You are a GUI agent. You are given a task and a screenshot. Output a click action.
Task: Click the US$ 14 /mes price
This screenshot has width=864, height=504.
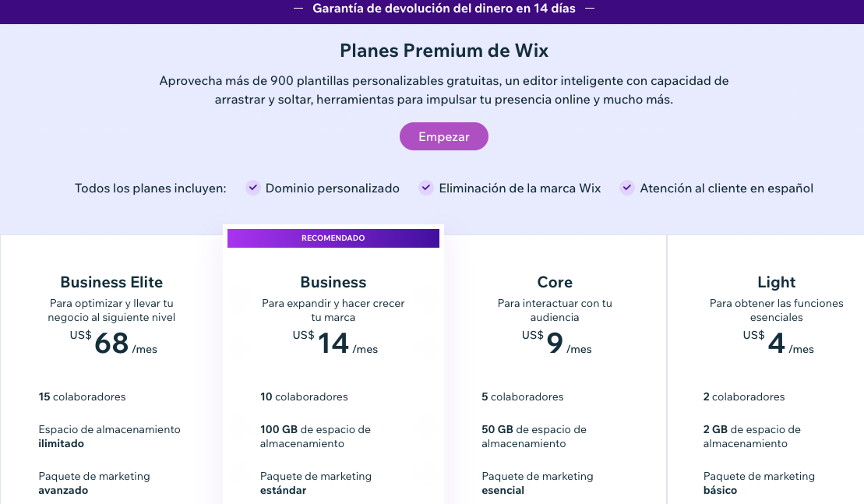click(x=334, y=343)
